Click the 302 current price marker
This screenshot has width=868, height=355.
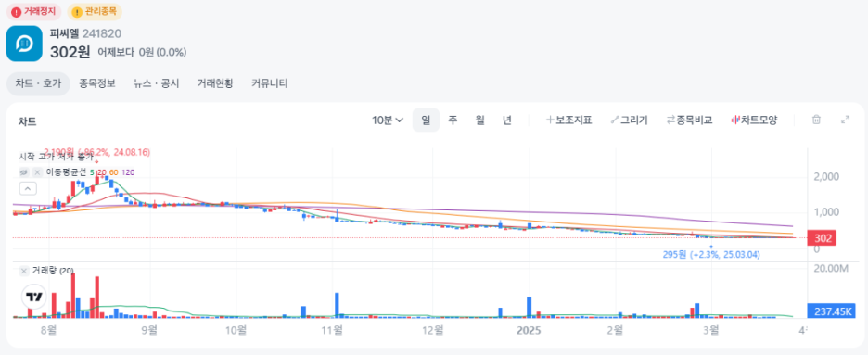pyautogui.click(x=822, y=239)
